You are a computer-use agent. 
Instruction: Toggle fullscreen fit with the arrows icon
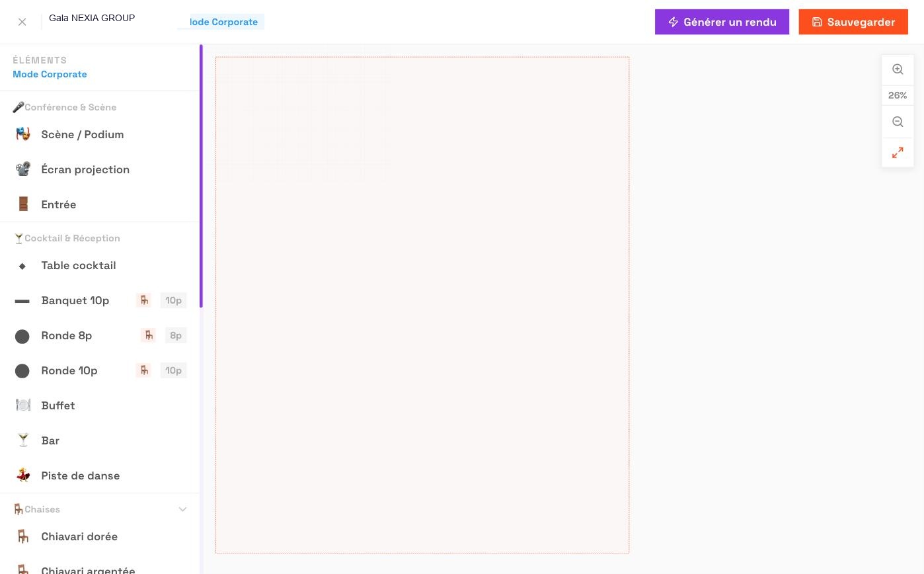(898, 153)
